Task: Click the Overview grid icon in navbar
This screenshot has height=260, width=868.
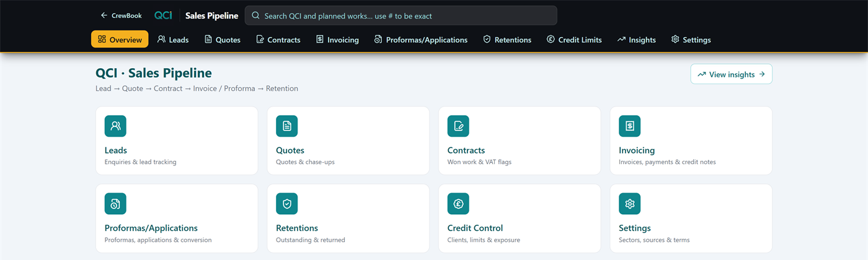Action: (102, 39)
